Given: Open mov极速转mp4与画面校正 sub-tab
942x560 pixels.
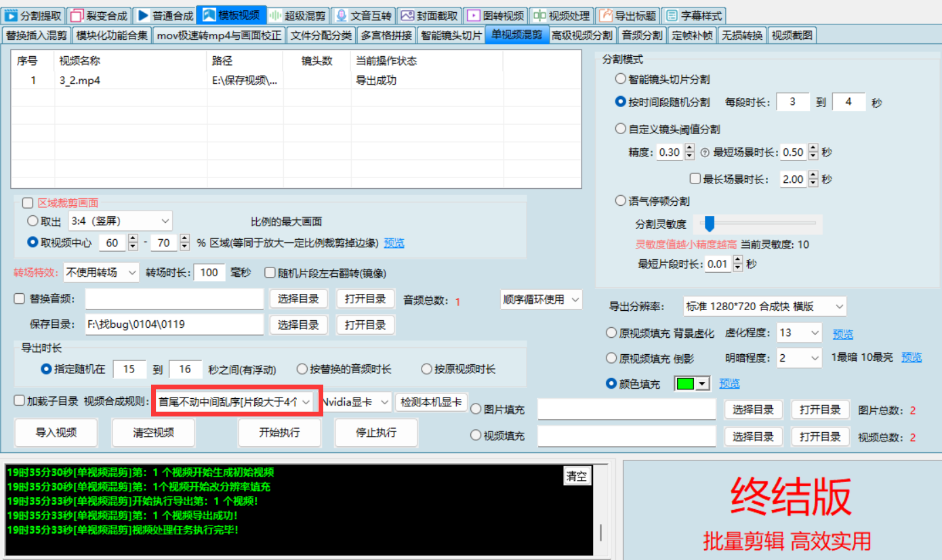Looking at the screenshot, I should coord(219,35).
